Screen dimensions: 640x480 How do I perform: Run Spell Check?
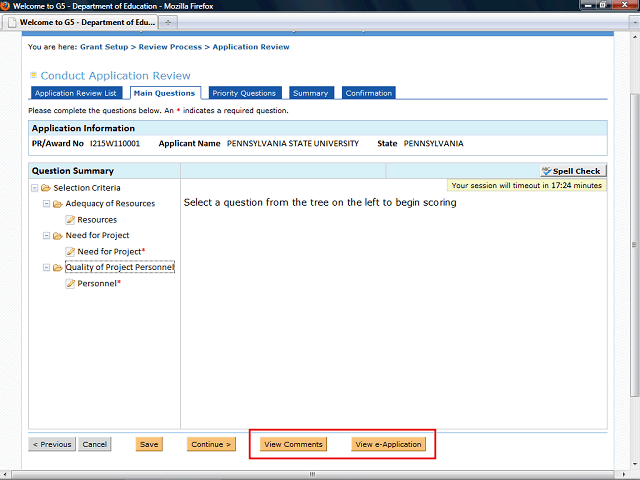[573, 171]
